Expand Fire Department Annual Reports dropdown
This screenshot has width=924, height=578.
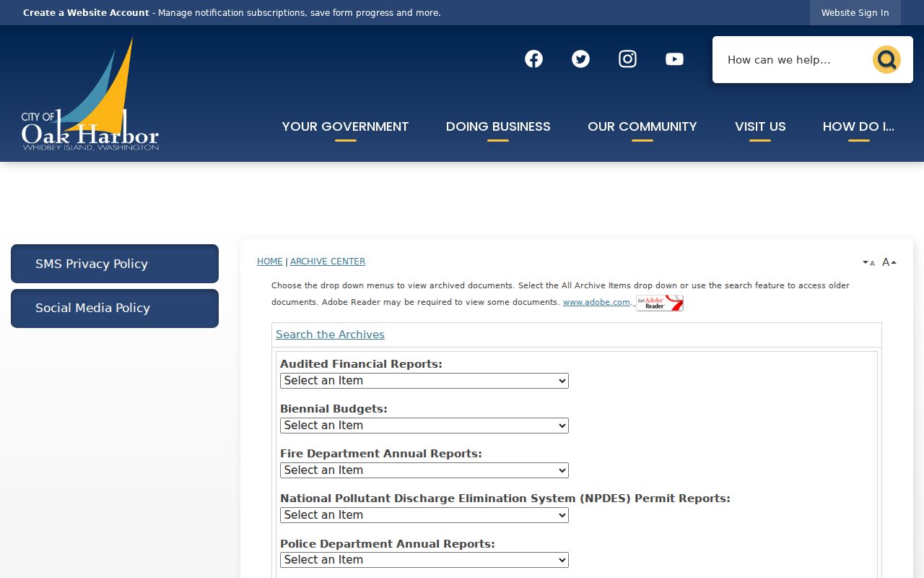pyautogui.click(x=424, y=470)
